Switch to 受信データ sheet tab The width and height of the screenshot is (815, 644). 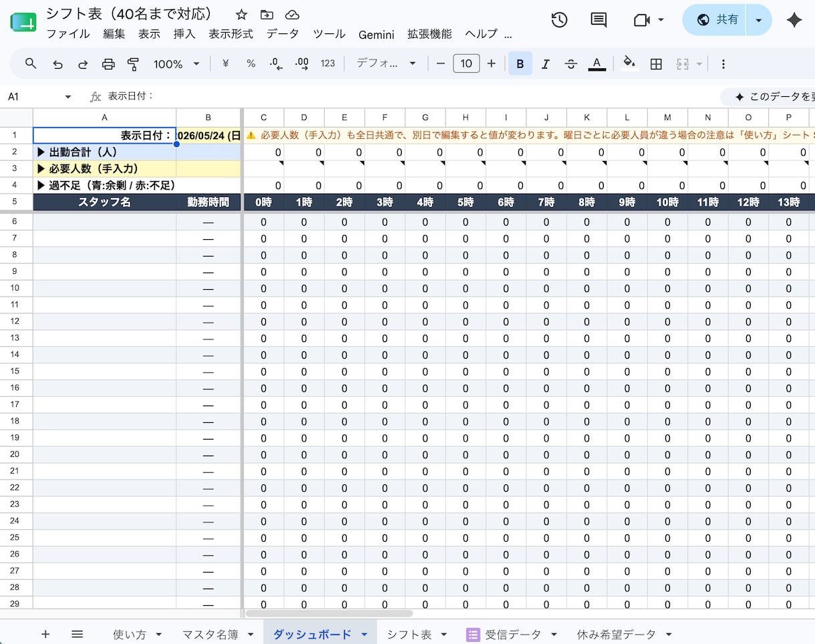(x=512, y=634)
